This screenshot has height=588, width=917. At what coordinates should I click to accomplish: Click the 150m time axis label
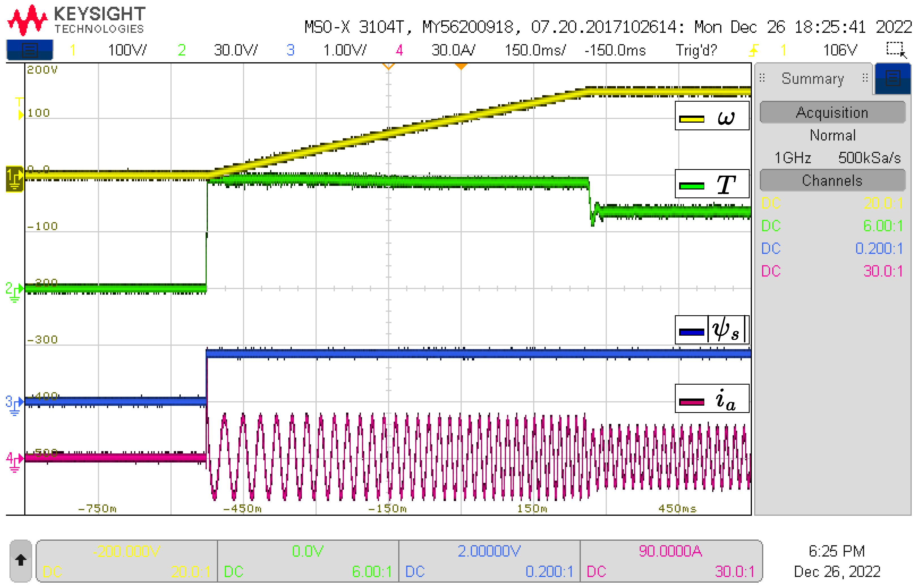[532, 509]
